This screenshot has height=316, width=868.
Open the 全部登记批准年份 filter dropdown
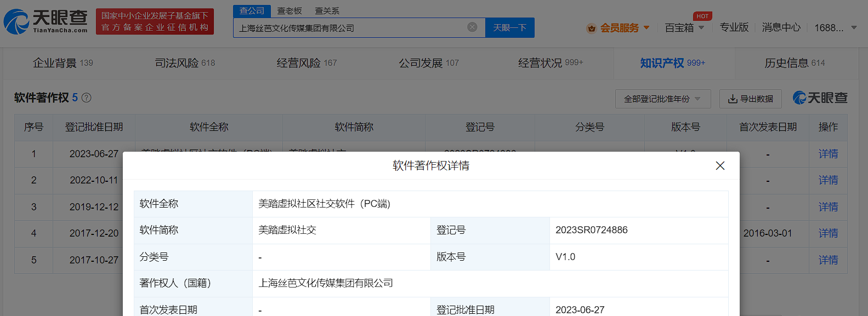(663, 99)
